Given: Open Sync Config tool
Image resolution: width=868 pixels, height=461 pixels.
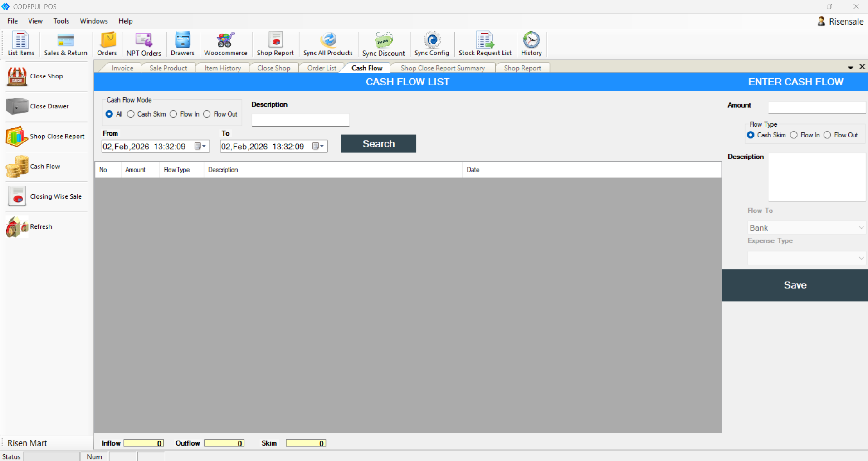Looking at the screenshot, I should tap(431, 44).
